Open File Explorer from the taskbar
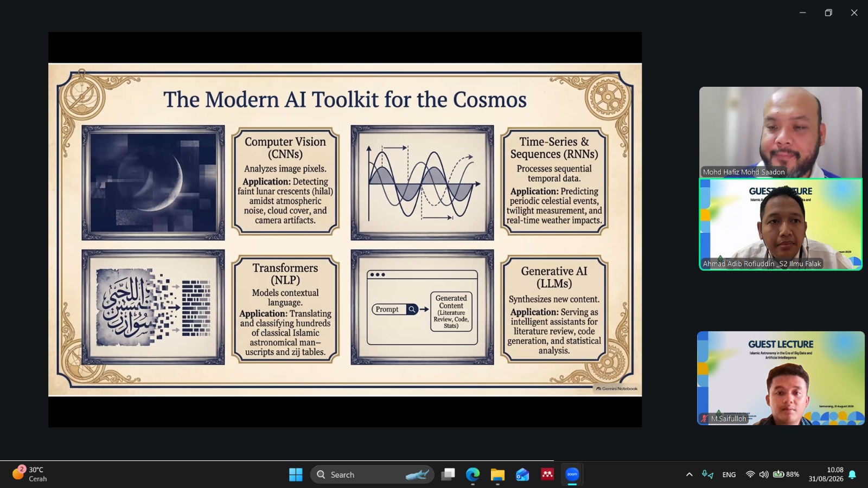This screenshot has width=868, height=488. click(497, 474)
